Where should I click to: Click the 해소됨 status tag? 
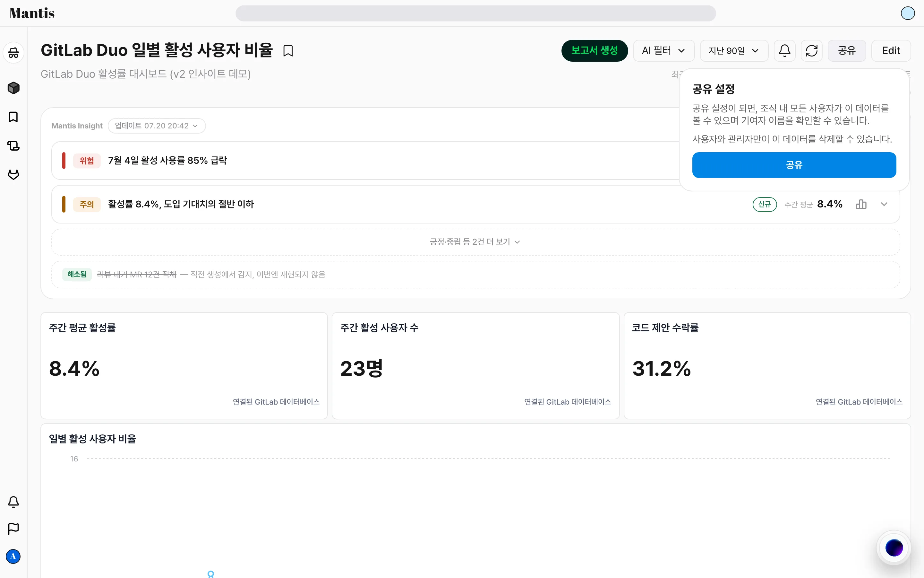(x=77, y=275)
